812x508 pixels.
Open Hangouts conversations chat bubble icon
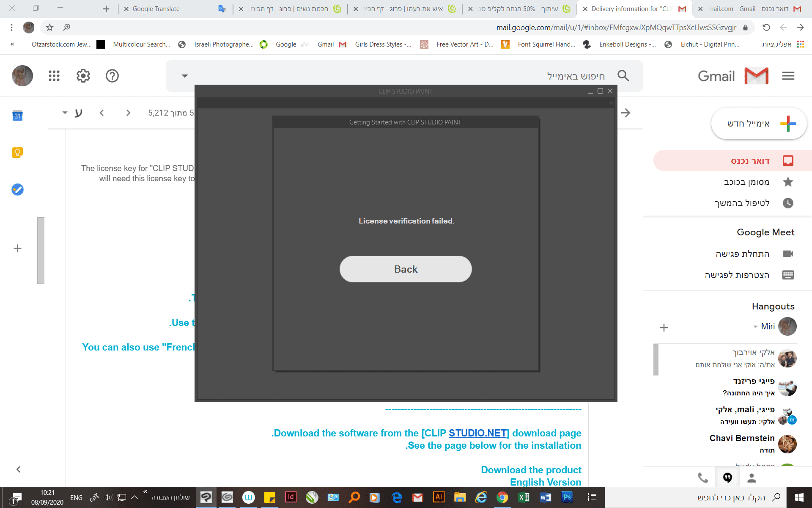[x=727, y=478]
